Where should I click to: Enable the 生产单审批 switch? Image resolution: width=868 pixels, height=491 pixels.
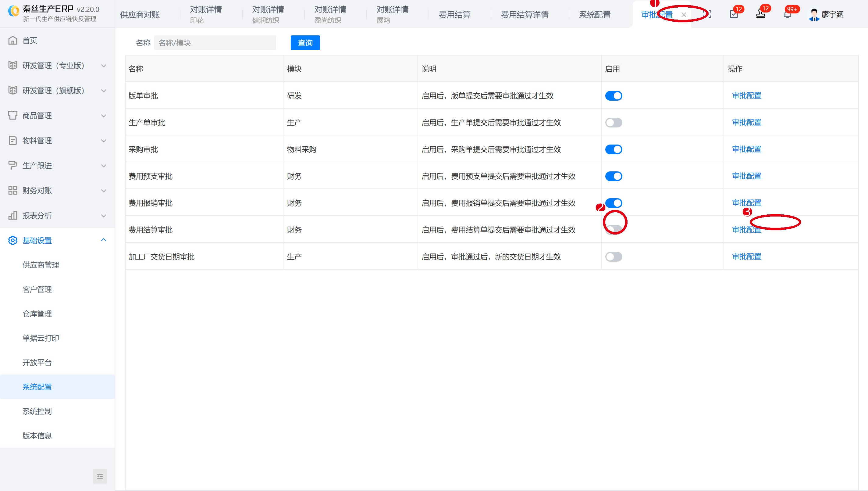[614, 122]
